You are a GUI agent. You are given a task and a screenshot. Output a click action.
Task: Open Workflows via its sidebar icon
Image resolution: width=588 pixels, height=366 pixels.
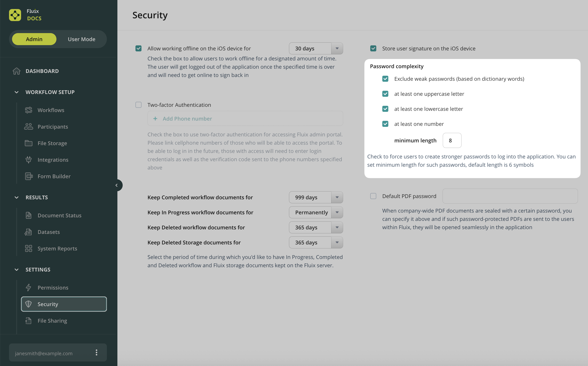click(29, 110)
